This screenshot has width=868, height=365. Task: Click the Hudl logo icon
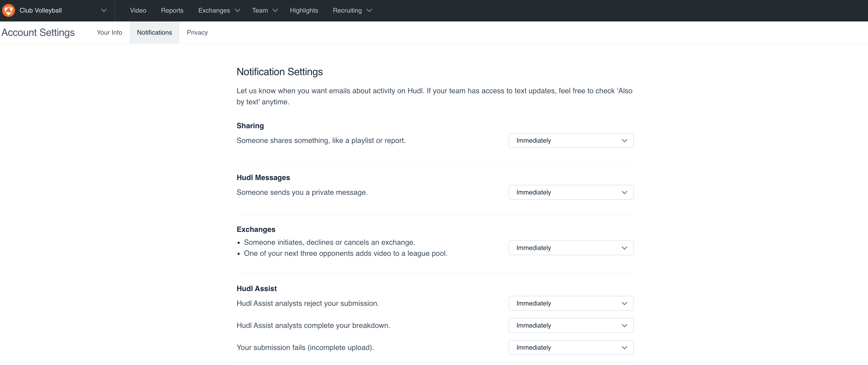coord(8,10)
